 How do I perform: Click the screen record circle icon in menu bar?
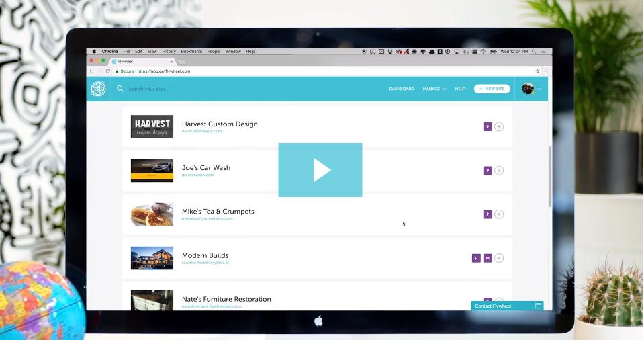[x=364, y=51]
